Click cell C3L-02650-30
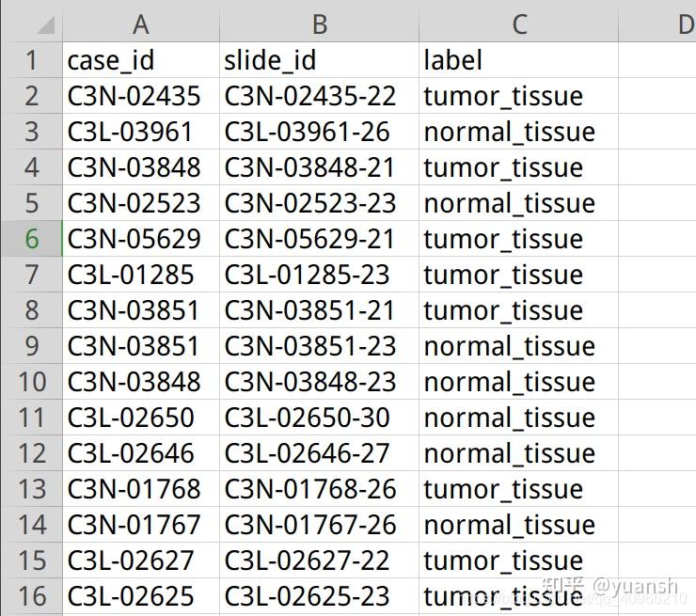Screen dimensions: 696x616 pyautogui.click(x=318, y=418)
